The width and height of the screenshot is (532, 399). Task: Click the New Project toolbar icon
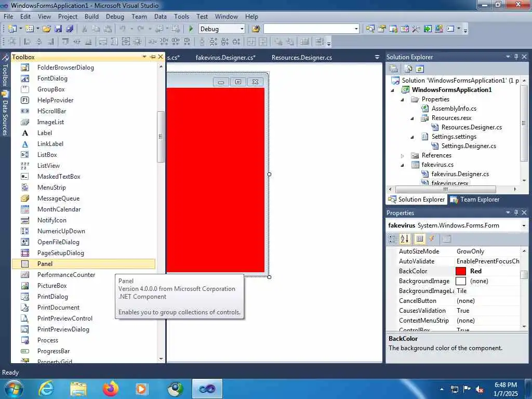pos(12,29)
